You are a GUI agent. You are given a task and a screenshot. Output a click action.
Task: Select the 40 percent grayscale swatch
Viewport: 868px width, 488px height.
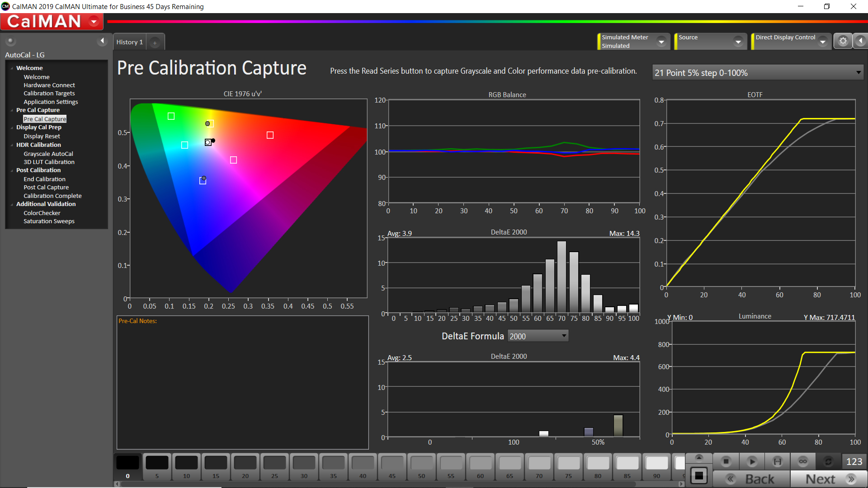[363, 466]
